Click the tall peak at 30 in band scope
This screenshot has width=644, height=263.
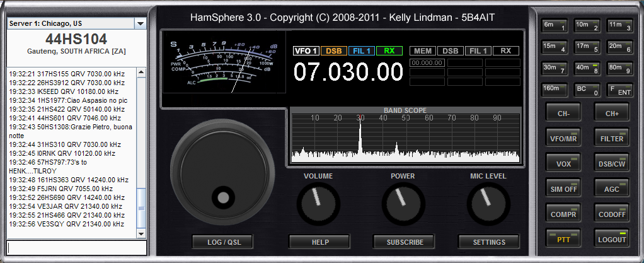pos(360,137)
